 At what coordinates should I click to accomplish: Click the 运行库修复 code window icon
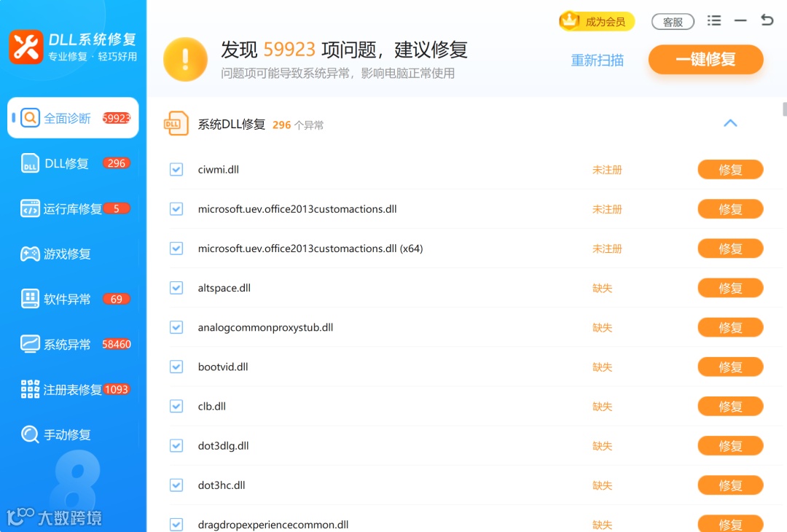[x=30, y=208]
